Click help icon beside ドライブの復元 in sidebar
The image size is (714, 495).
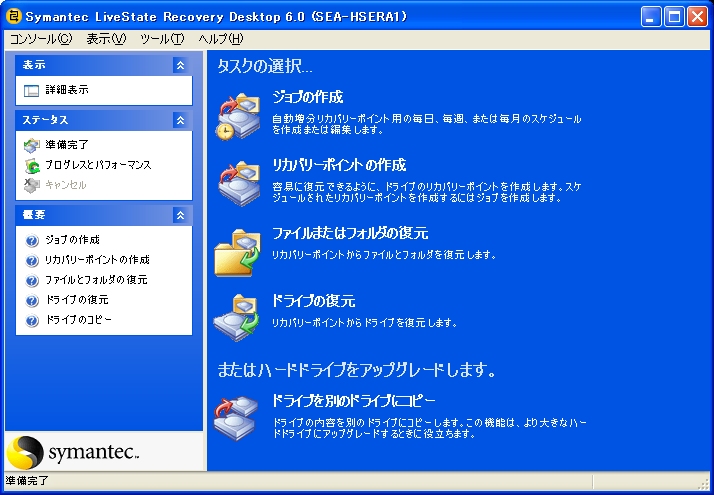click(x=32, y=300)
